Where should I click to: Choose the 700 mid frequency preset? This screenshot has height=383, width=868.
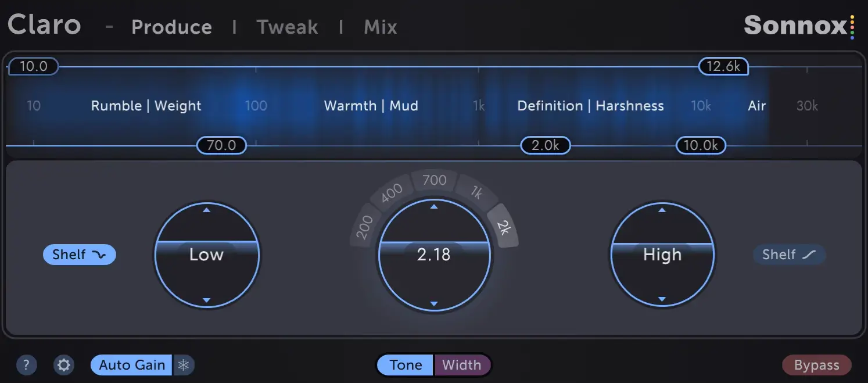pos(434,180)
